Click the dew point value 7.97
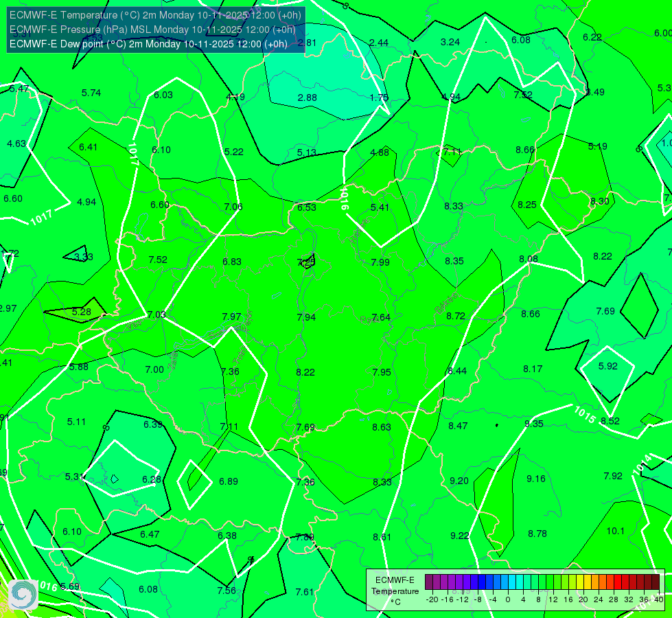Screen dimensions: 672x618 pos(232,317)
